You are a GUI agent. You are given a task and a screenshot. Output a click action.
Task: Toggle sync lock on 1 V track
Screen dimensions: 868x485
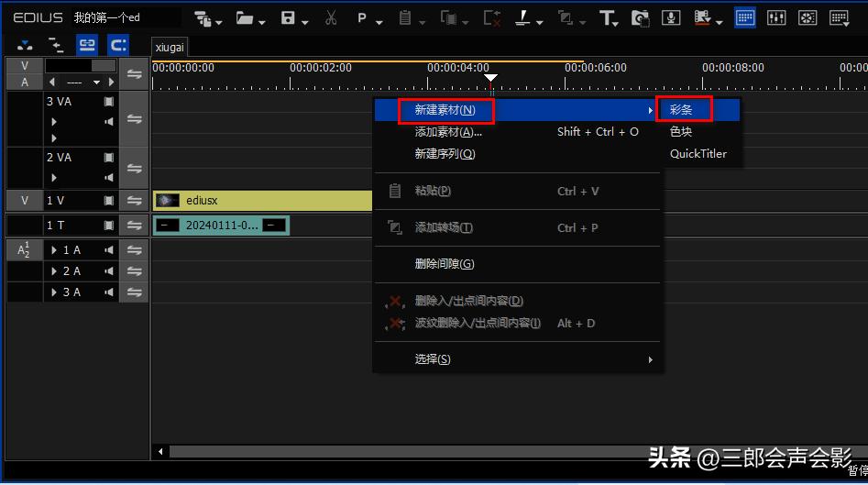point(134,201)
